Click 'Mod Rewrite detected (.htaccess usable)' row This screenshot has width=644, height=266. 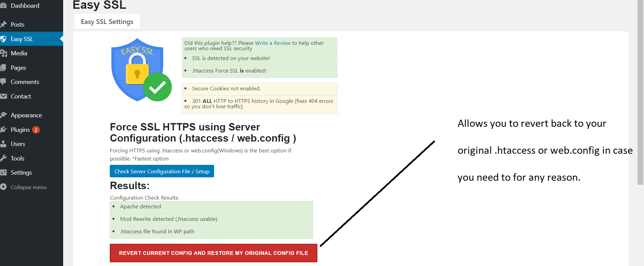tap(211, 219)
